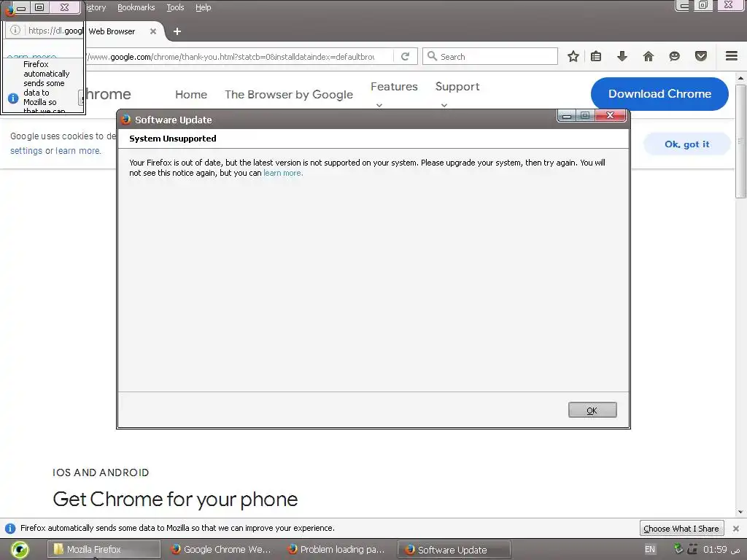Click the Google Chrome URL address bar
The height and width of the screenshot is (560, 747).
[239, 57]
